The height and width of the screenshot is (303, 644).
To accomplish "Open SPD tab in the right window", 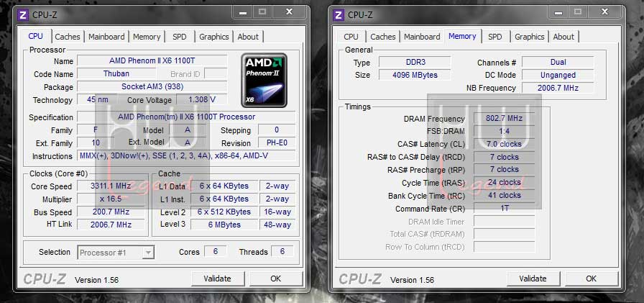I will pyautogui.click(x=495, y=37).
